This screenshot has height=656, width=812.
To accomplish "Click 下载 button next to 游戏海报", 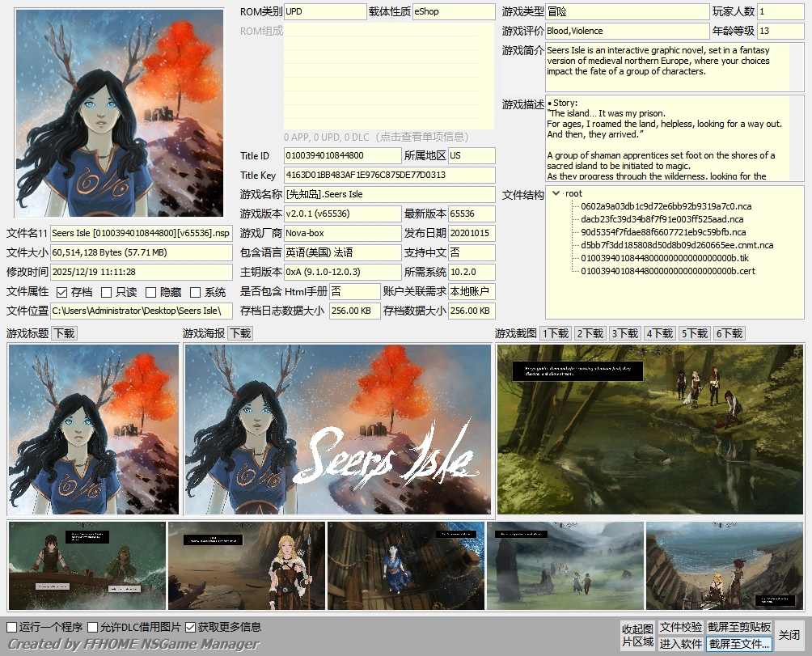I will (240, 333).
